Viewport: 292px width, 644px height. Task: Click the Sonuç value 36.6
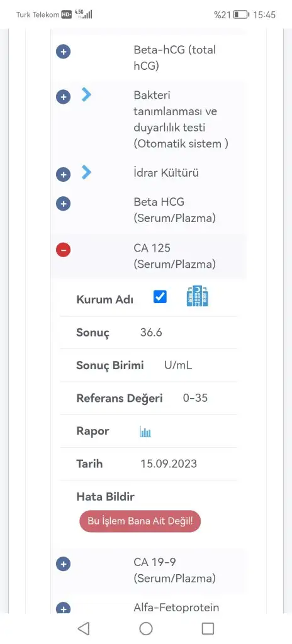pyautogui.click(x=151, y=333)
